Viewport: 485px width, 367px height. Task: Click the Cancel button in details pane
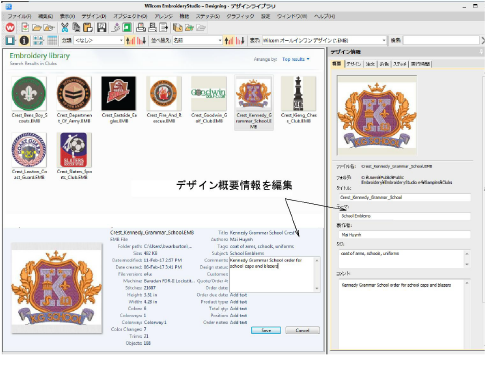302,330
